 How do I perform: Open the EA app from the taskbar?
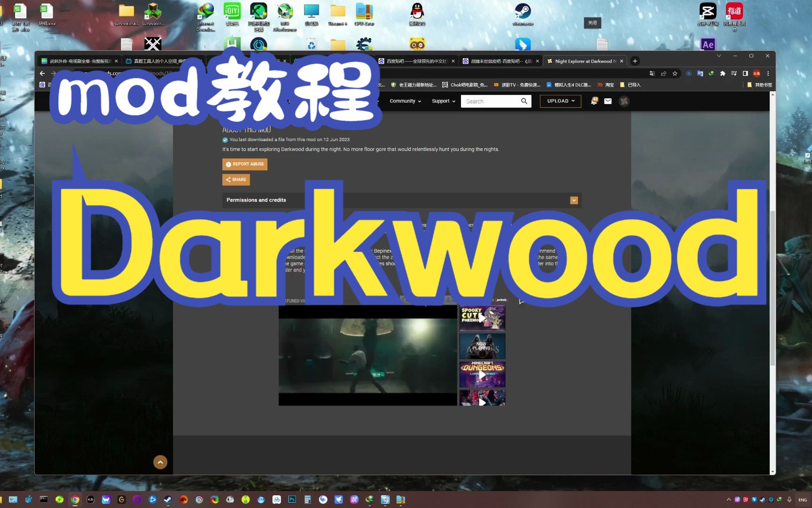pyautogui.click(x=183, y=500)
